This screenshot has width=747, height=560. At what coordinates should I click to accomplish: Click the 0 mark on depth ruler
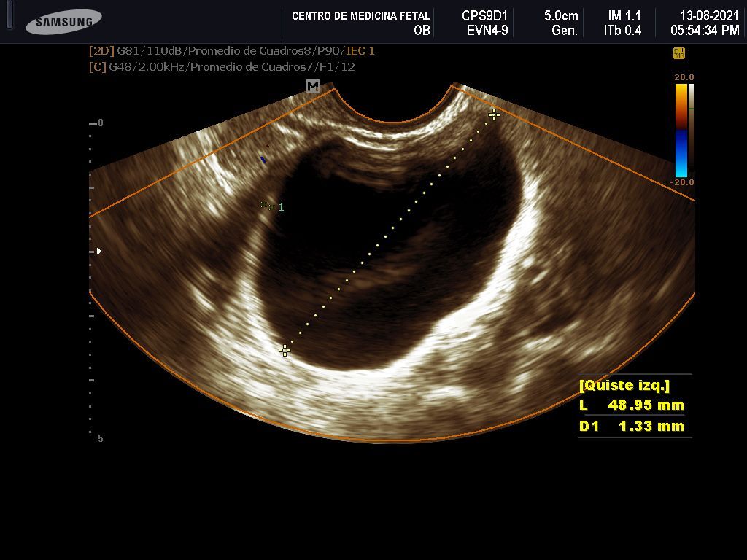101,122
